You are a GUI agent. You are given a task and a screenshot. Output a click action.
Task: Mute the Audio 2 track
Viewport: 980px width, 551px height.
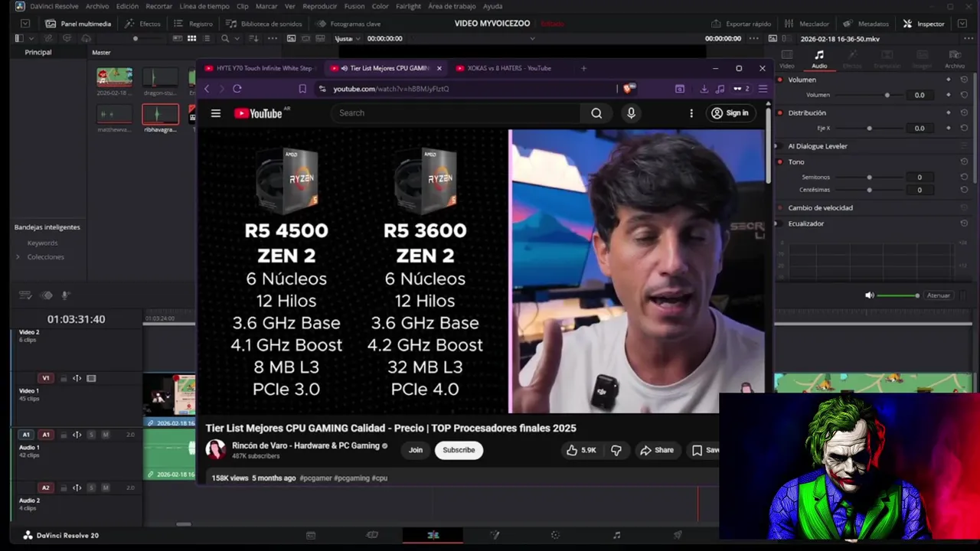pyautogui.click(x=106, y=487)
